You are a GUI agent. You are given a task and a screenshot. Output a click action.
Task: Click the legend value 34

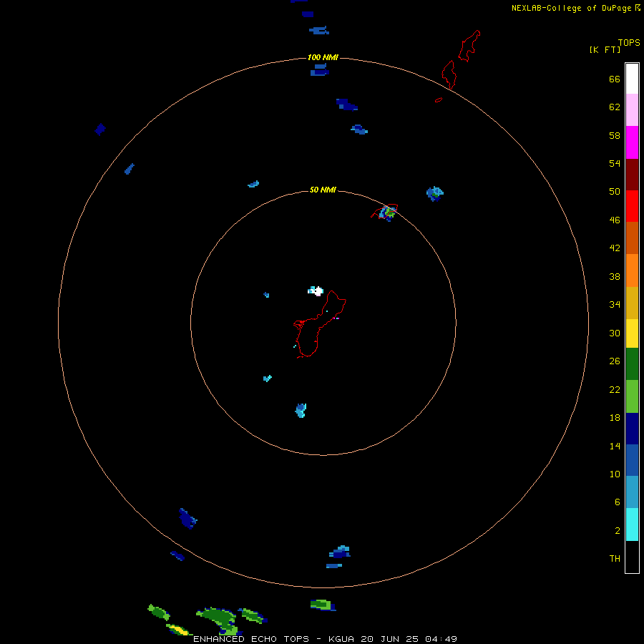click(615, 305)
